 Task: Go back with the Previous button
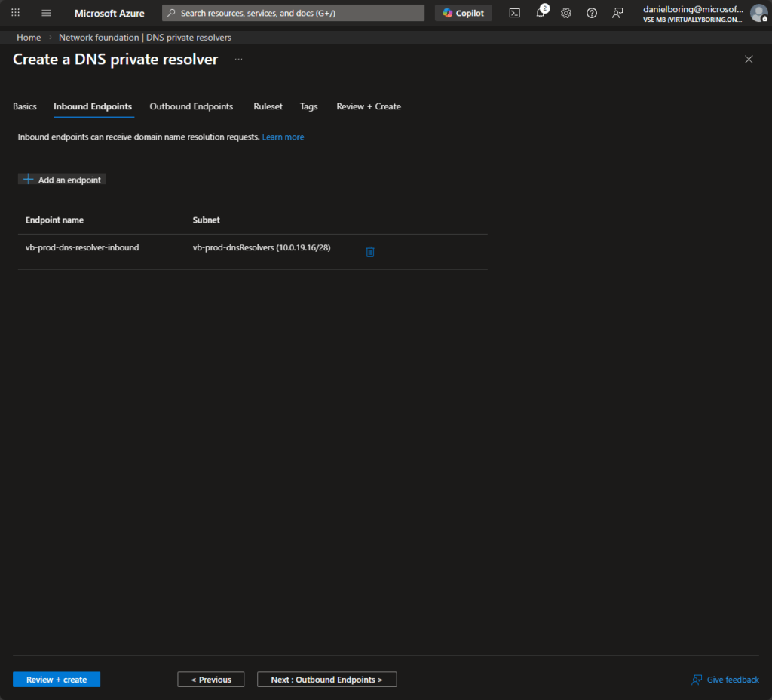pos(211,680)
